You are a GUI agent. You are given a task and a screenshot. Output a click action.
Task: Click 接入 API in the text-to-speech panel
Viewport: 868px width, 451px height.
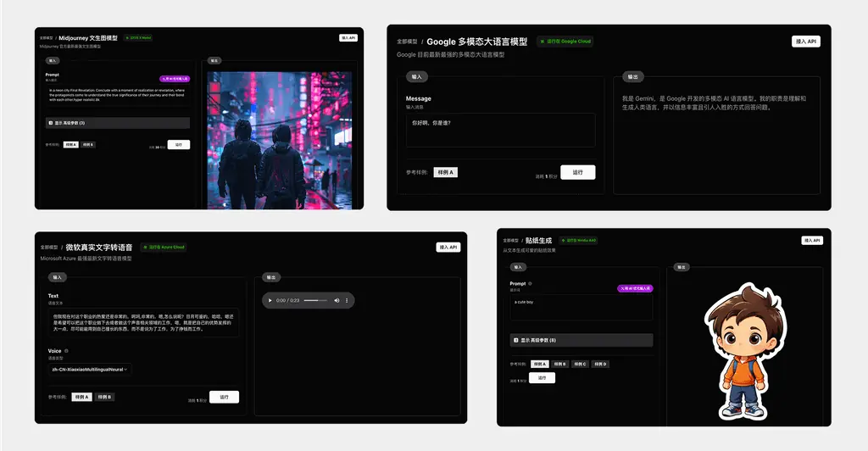448,248
